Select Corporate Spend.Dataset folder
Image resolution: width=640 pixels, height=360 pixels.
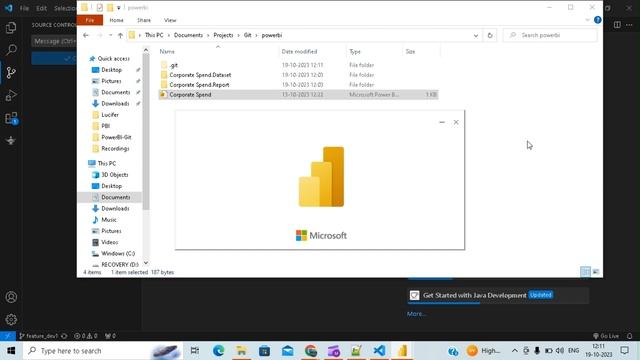(x=200, y=75)
